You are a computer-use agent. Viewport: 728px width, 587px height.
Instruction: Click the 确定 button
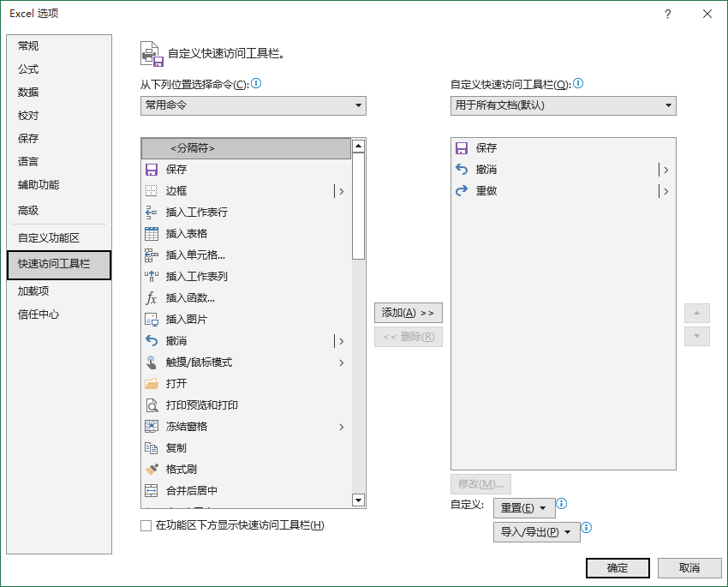618,568
